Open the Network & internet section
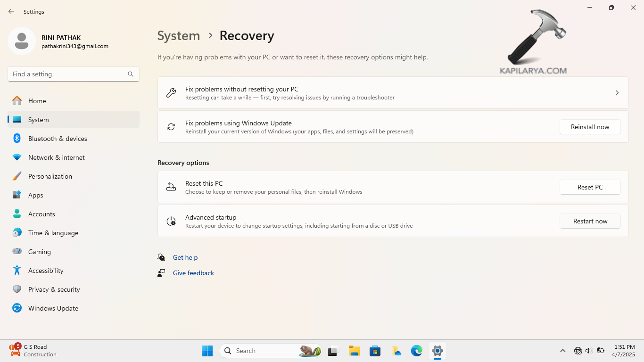The height and width of the screenshot is (362, 644). (x=57, y=157)
